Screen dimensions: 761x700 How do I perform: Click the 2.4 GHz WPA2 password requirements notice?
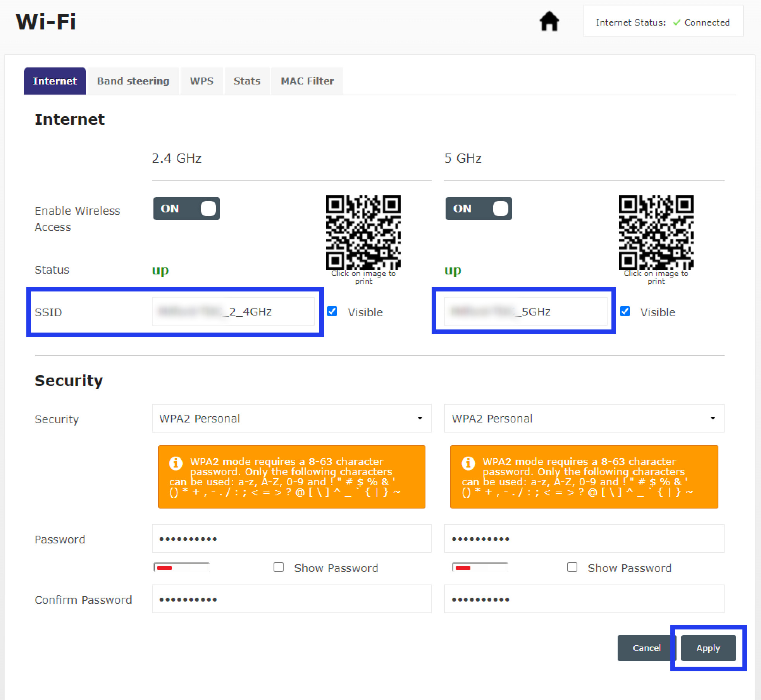(291, 477)
